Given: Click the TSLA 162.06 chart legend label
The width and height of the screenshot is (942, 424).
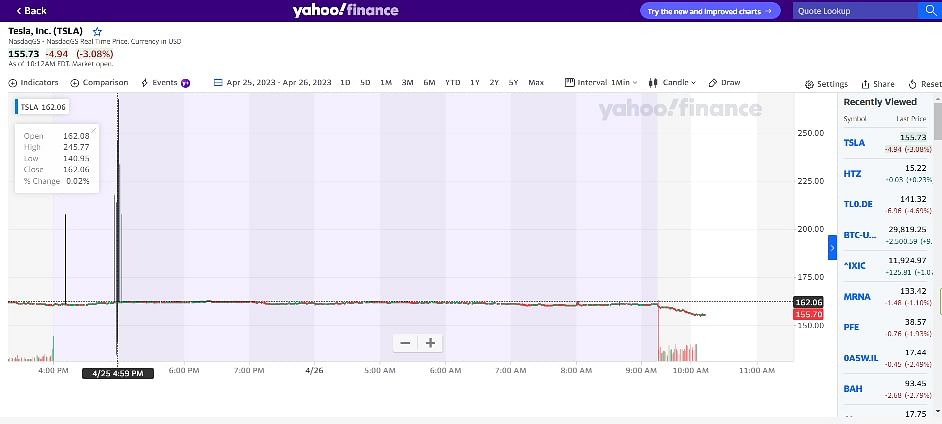Looking at the screenshot, I should tap(42, 107).
